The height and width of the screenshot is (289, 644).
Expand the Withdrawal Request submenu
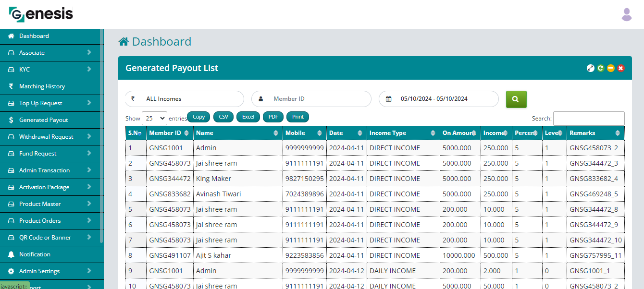pyautogui.click(x=51, y=137)
